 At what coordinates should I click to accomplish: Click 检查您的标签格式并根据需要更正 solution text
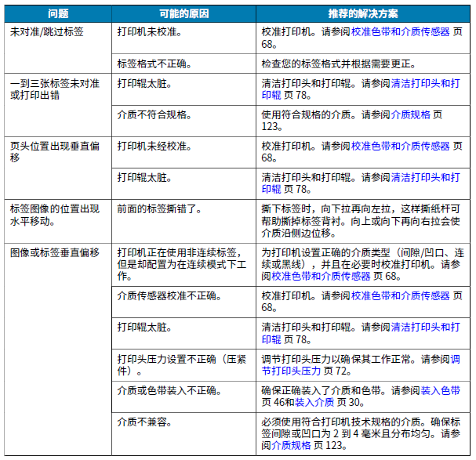(x=339, y=63)
